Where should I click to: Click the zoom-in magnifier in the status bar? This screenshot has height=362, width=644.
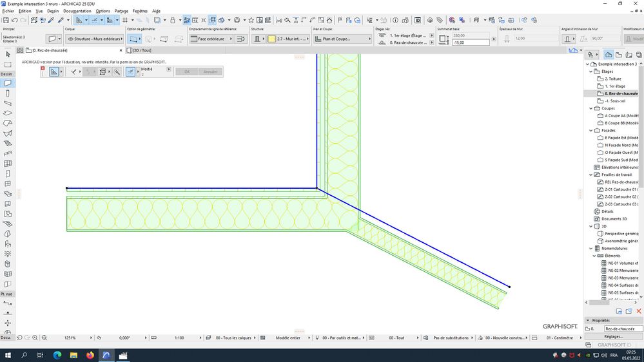tap(35, 338)
